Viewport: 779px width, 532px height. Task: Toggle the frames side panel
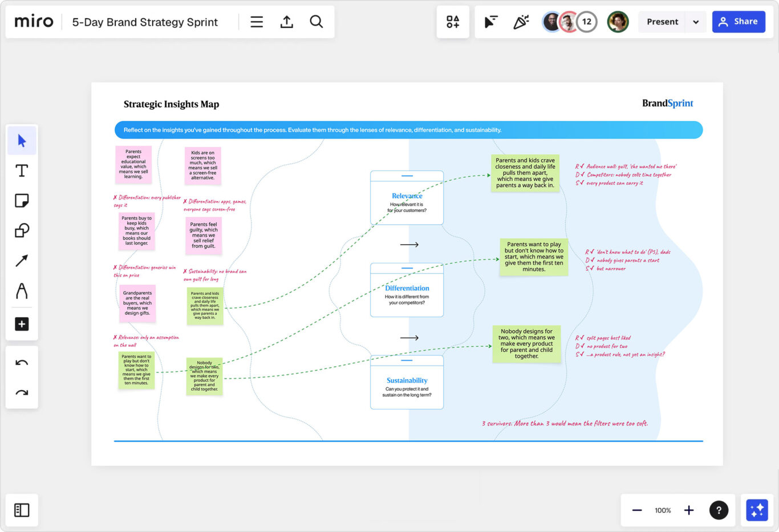coord(22,510)
